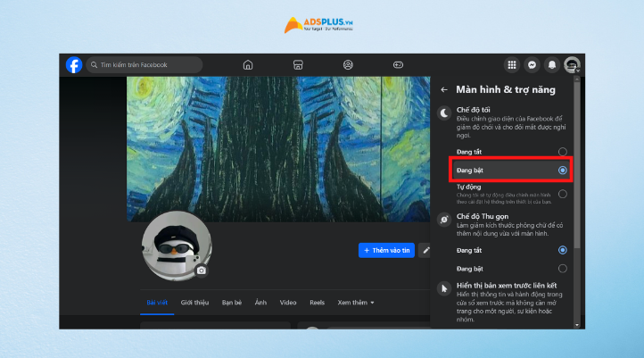Switch to Bài viết tab
644x358 pixels.
157,303
